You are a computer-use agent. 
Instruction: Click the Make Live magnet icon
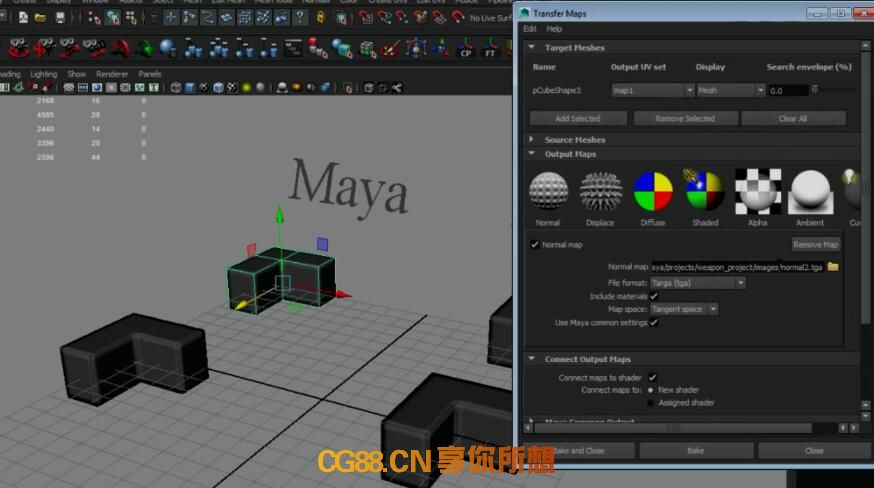(458, 18)
